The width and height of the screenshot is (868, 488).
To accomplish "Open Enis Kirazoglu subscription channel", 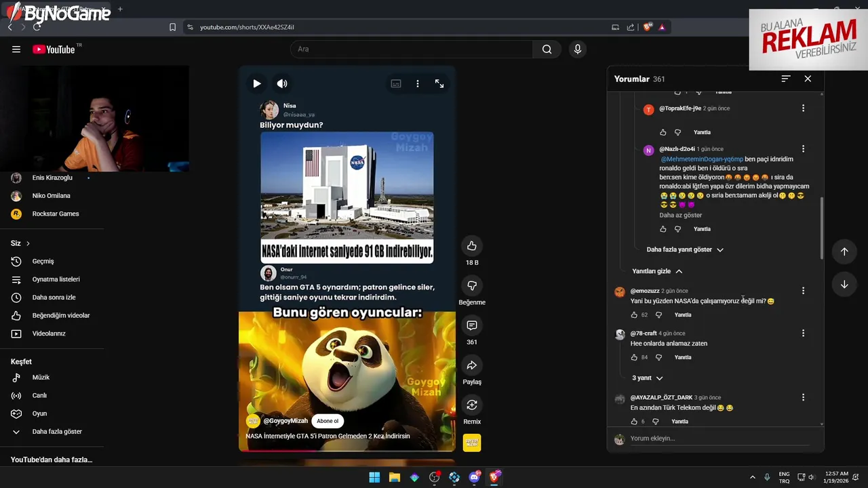I will (x=52, y=178).
